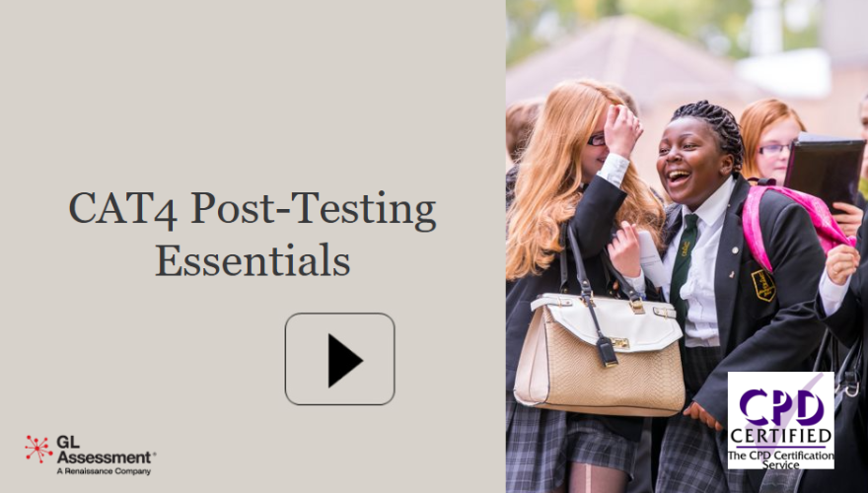Click the GL Assessment logo text
This screenshot has width=868, height=493.
(x=106, y=450)
